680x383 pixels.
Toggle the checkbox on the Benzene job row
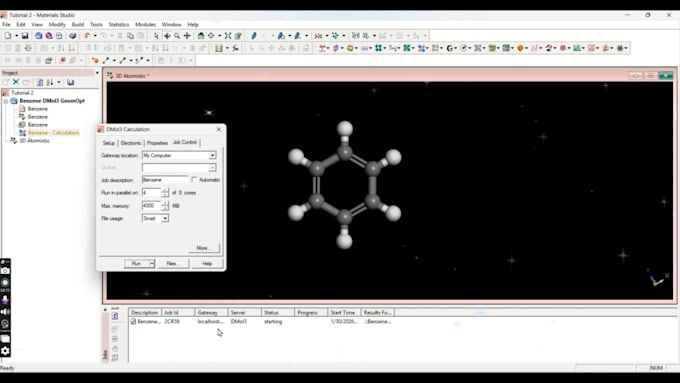(x=133, y=322)
